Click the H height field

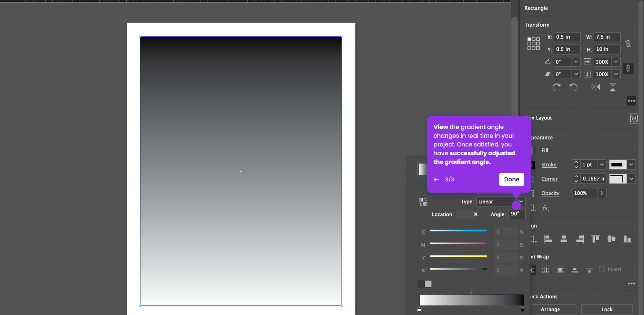tap(607, 49)
